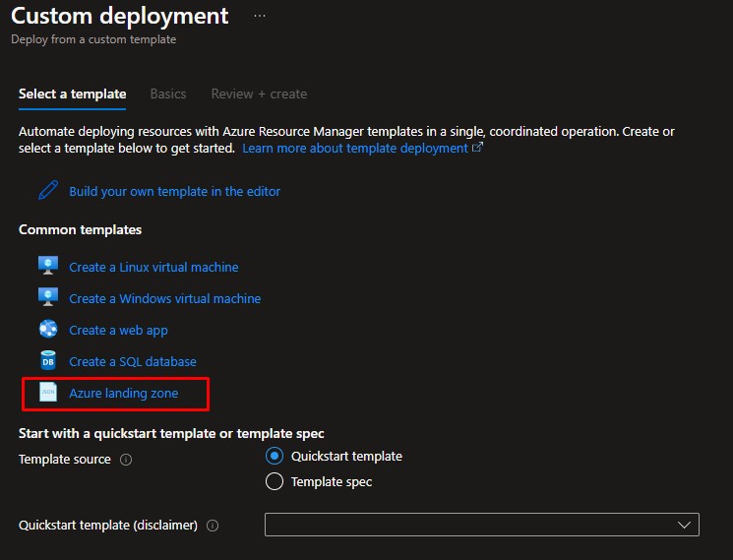Click external link icon after Learn more
The image size is (733, 560).
(x=477, y=148)
